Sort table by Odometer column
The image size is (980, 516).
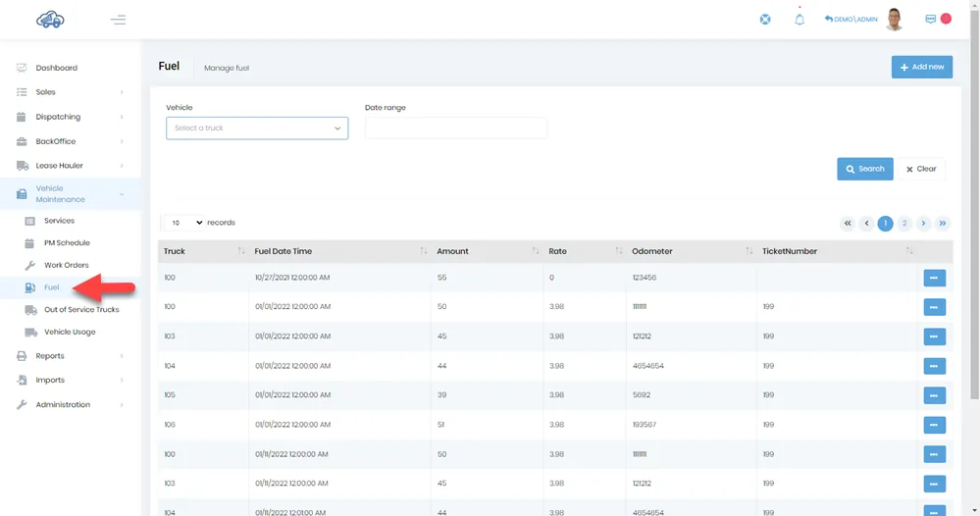click(x=692, y=251)
